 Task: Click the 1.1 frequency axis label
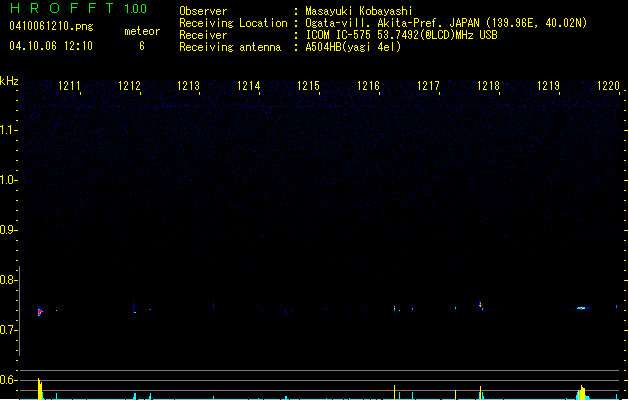pyautogui.click(x=8, y=130)
